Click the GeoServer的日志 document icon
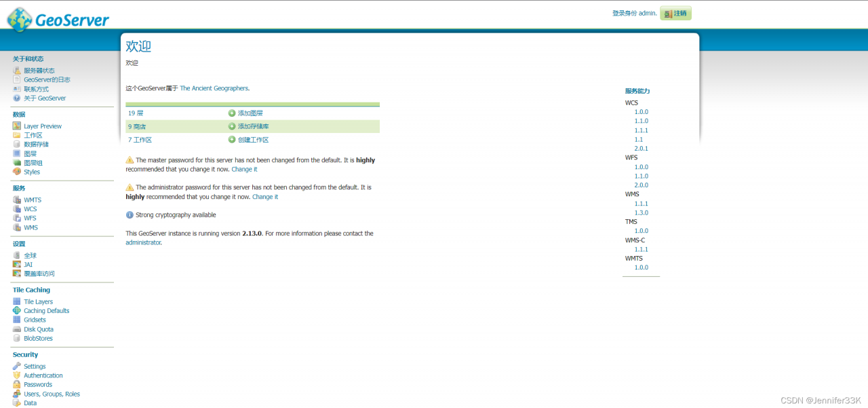Image resolution: width=868 pixels, height=408 pixels. tap(17, 79)
